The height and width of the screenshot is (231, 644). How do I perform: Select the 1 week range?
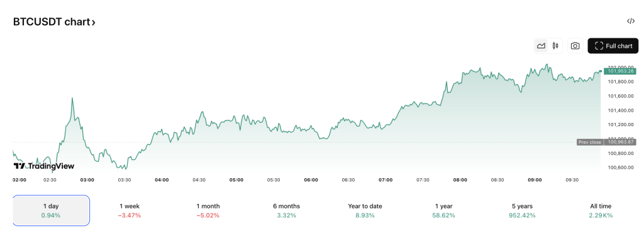pyautogui.click(x=130, y=210)
